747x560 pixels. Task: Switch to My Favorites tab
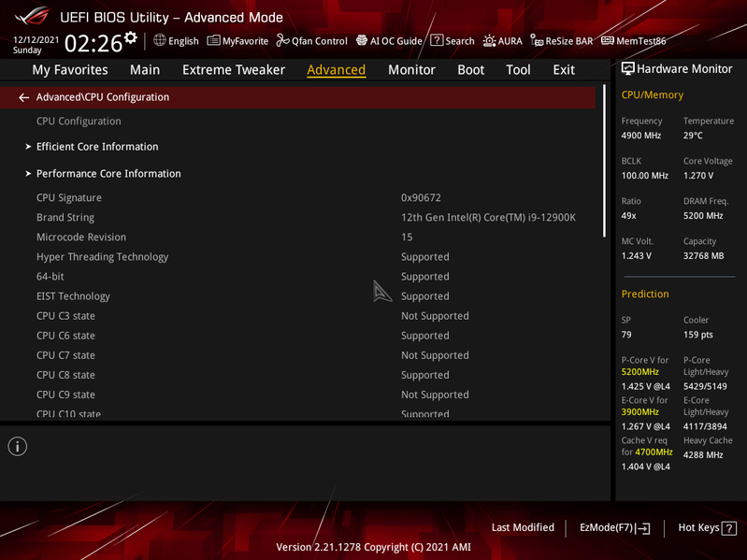pos(70,70)
